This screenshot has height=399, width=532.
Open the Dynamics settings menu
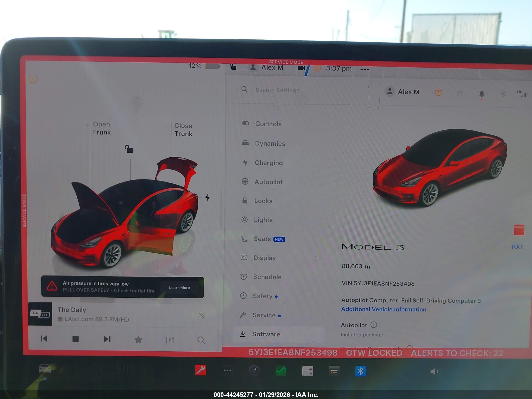[264, 143]
